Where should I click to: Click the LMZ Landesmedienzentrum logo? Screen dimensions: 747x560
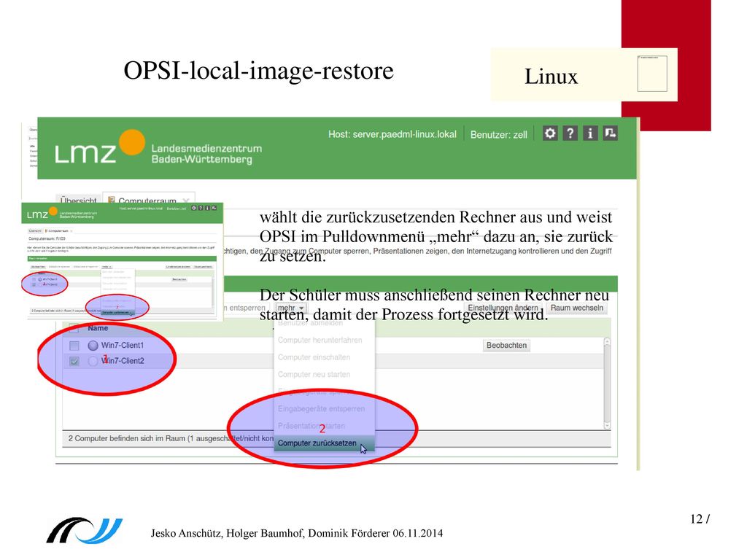tap(158, 148)
